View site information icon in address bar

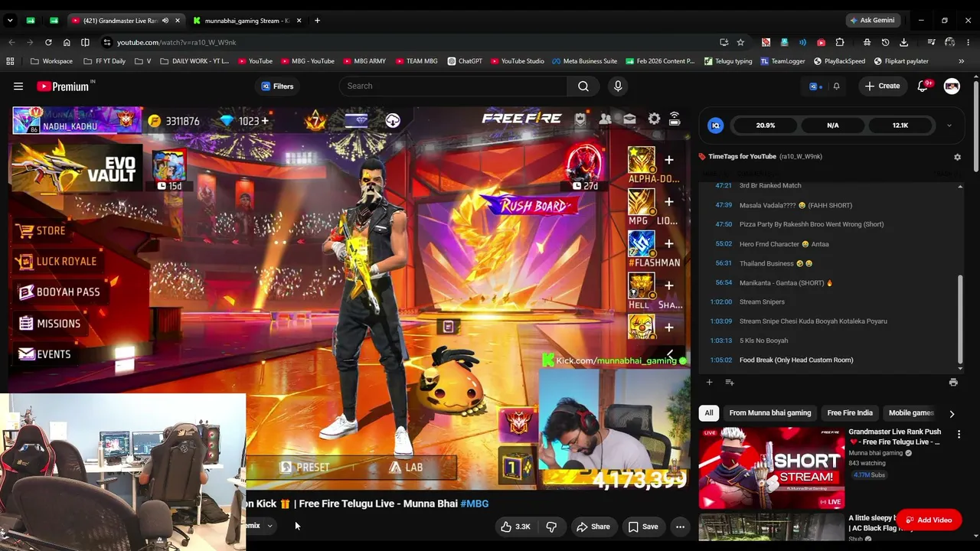coord(106,42)
